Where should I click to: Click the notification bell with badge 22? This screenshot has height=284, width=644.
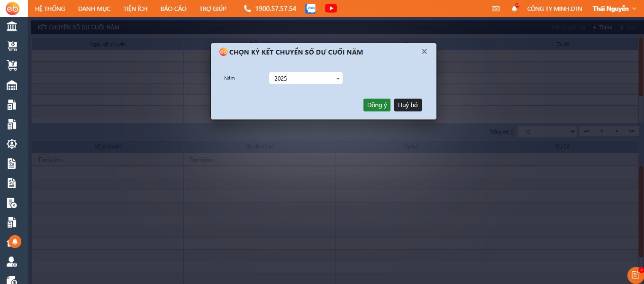pos(514,9)
